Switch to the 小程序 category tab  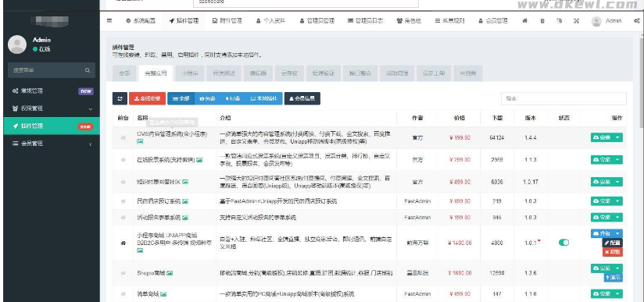pyautogui.click(x=190, y=73)
